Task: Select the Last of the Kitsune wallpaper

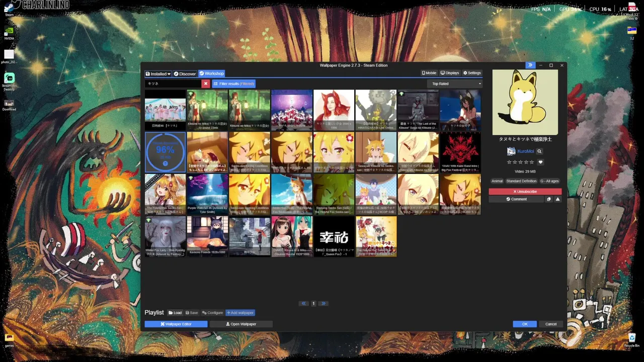Action: [x=418, y=110]
